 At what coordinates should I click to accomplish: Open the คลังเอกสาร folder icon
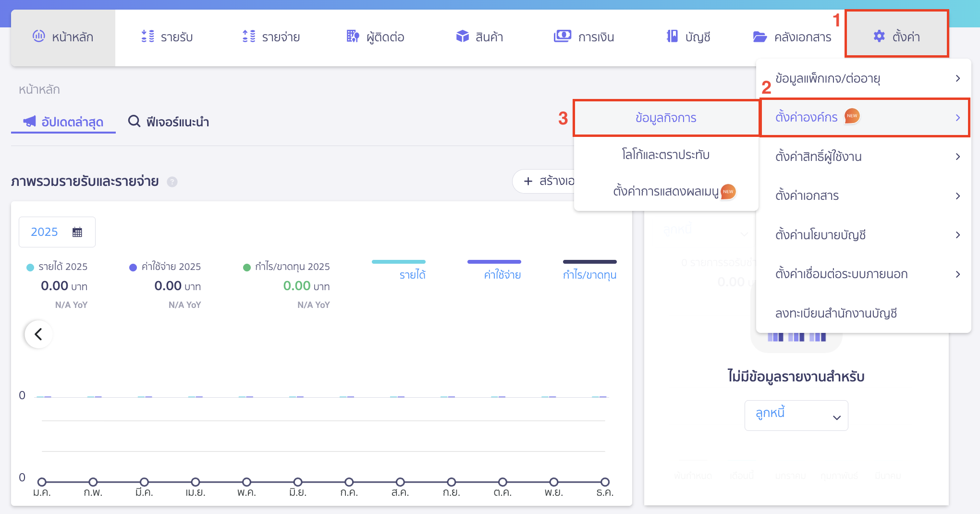(759, 37)
